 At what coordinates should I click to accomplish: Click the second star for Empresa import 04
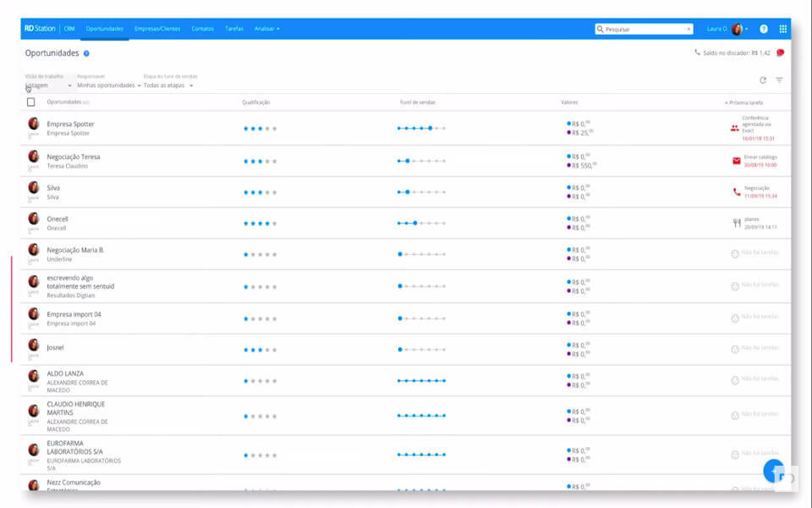(253, 319)
